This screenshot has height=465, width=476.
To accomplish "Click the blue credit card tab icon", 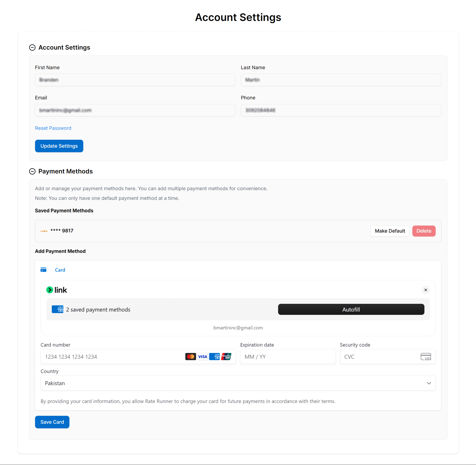I will click(43, 270).
